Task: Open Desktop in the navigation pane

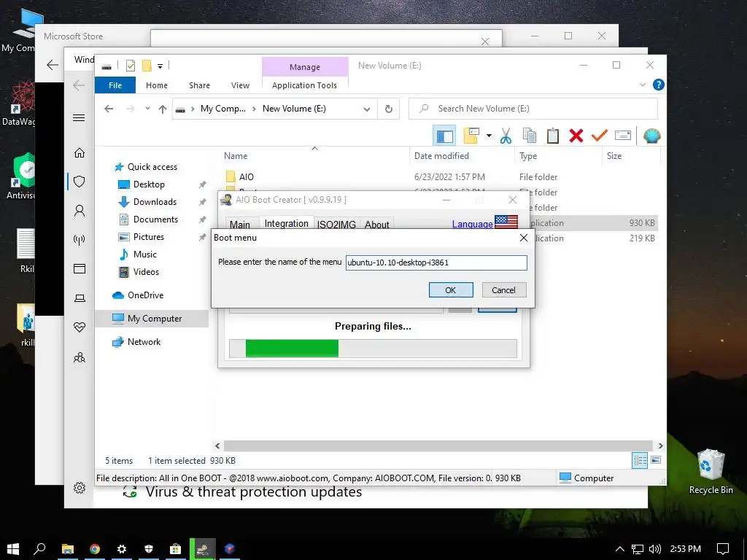Action: coord(149,184)
